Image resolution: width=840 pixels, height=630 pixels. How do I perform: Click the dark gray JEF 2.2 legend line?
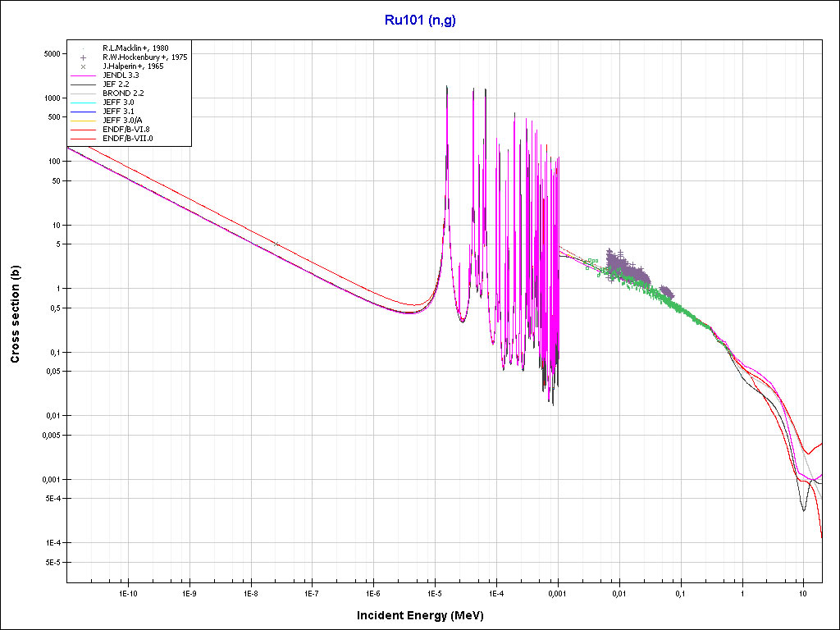tap(84, 84)
